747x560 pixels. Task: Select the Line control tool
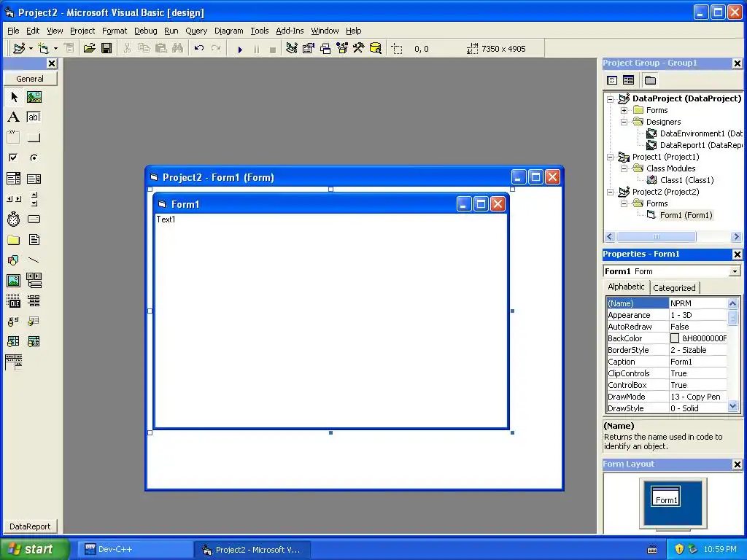click(34, 260)
